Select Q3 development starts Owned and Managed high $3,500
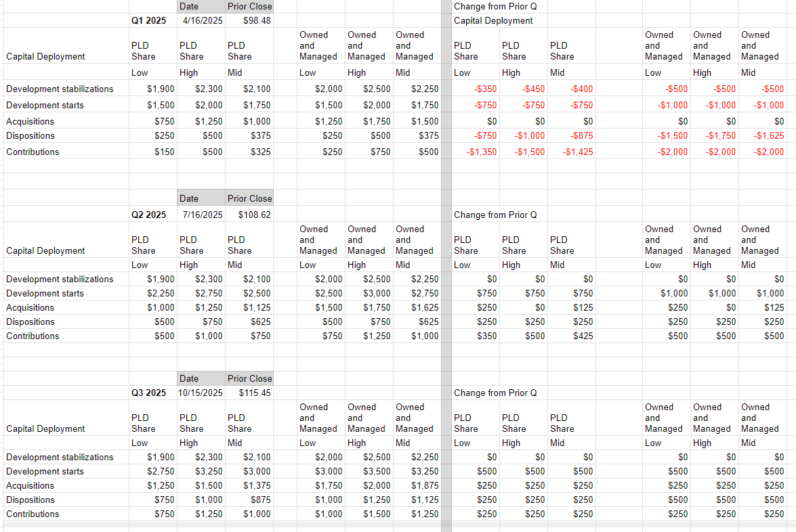The image size is (796, 532). click(x=369, y=472)
